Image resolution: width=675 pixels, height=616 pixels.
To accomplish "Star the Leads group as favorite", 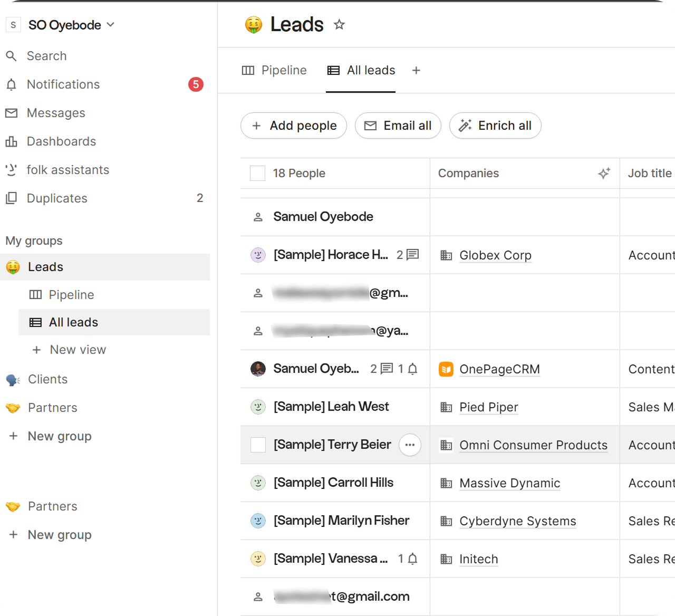I will [x=339, y=24].
